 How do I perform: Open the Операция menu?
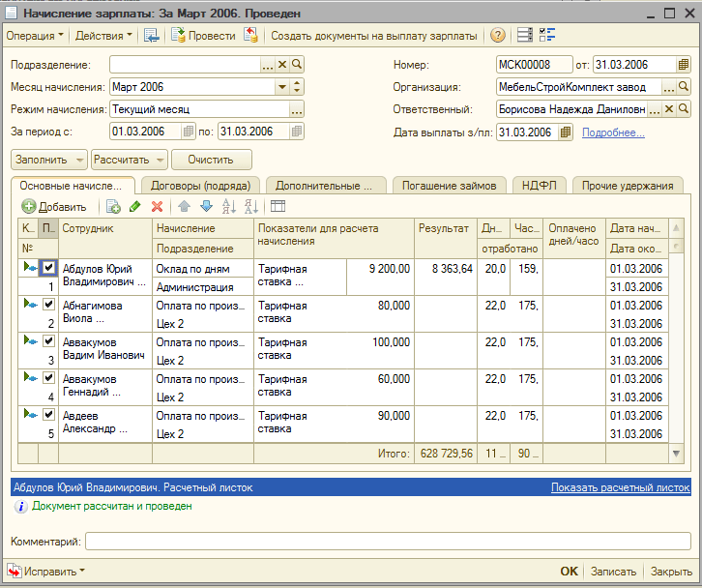pyautogui.click(x=35, y=36)
